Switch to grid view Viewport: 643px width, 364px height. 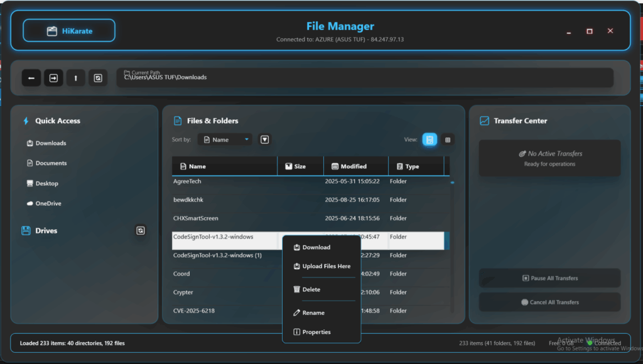pyautogui.click(x=448, y=139)
